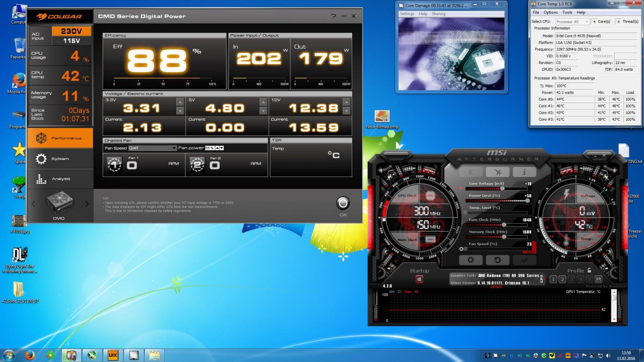Click the fan power percentage field
Image resolution: width=644 pixels, height=362 pixels.
pyautogui.click(x=210, y=148)
